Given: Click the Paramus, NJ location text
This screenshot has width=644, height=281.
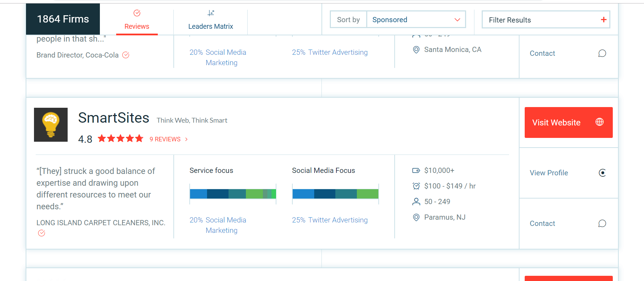Looking at the screenshot, I should click(x=445, y=217).
